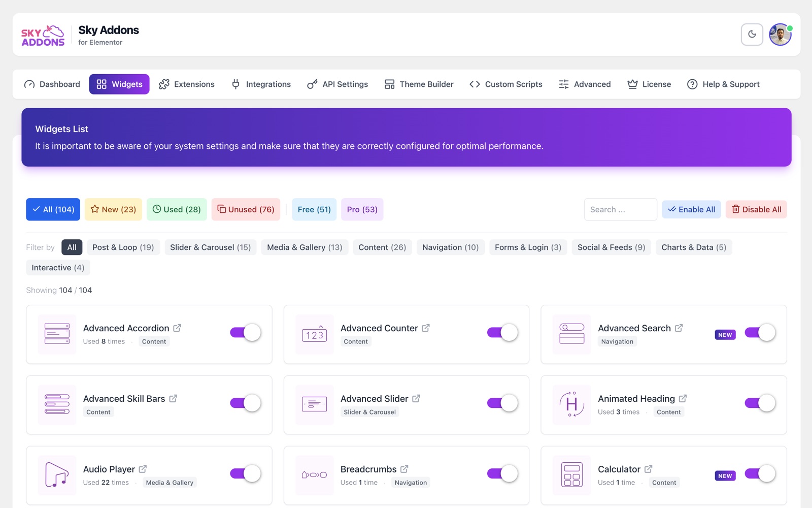Viewport: 812px width, 508px height.
Task: Turn off the Advanced Counter toggle
Action: 502,333
